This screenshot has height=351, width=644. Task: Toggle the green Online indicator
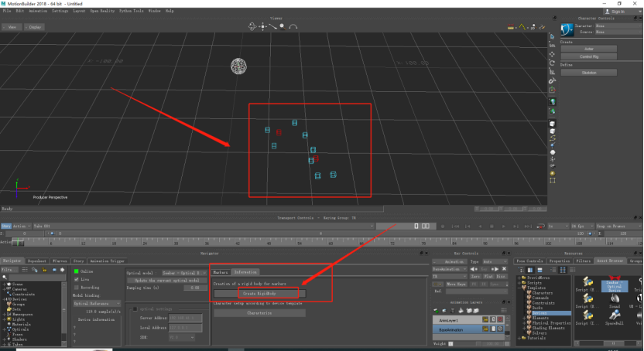point(77,271)
